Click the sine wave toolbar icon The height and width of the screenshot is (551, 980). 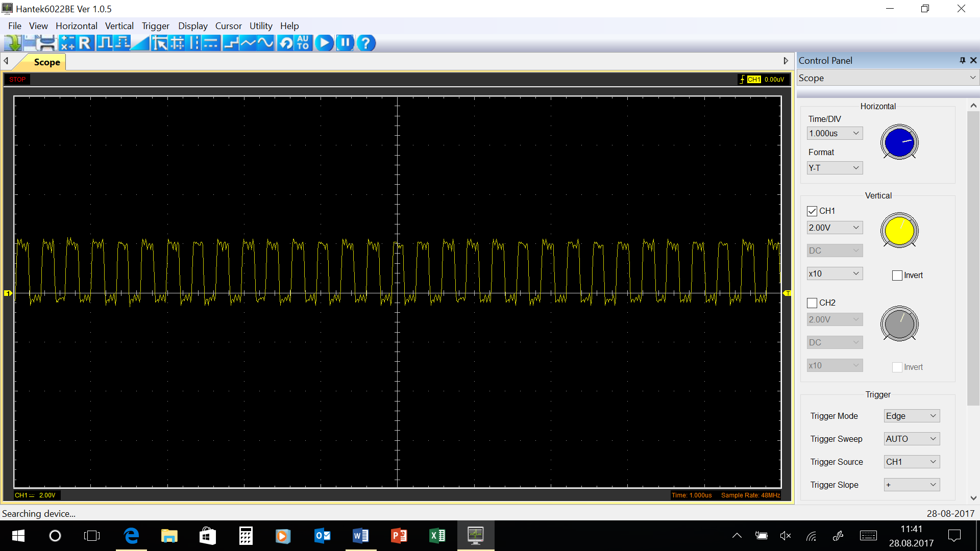[x=266, y=43]
